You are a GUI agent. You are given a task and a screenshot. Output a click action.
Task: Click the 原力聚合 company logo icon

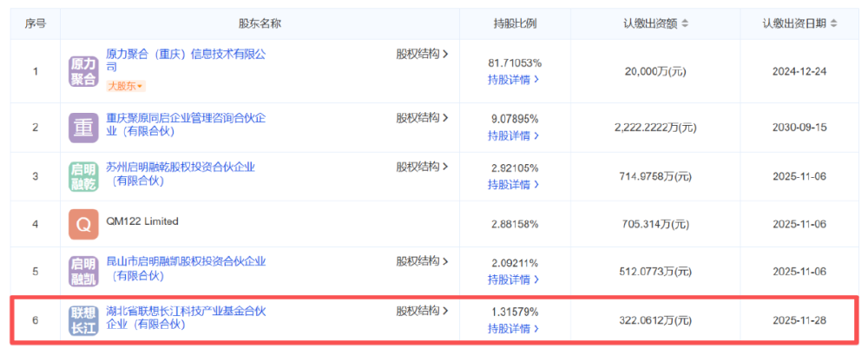coord(84,71)
